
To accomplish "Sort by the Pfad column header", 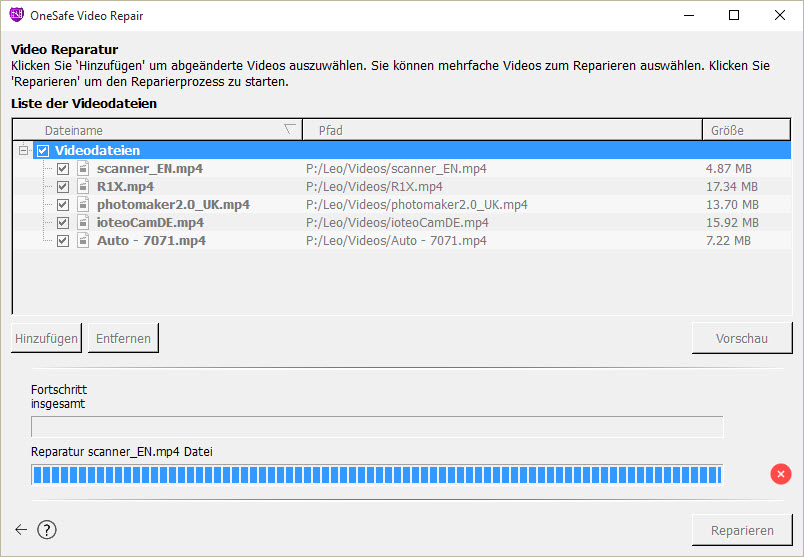I will pos(502,130).
